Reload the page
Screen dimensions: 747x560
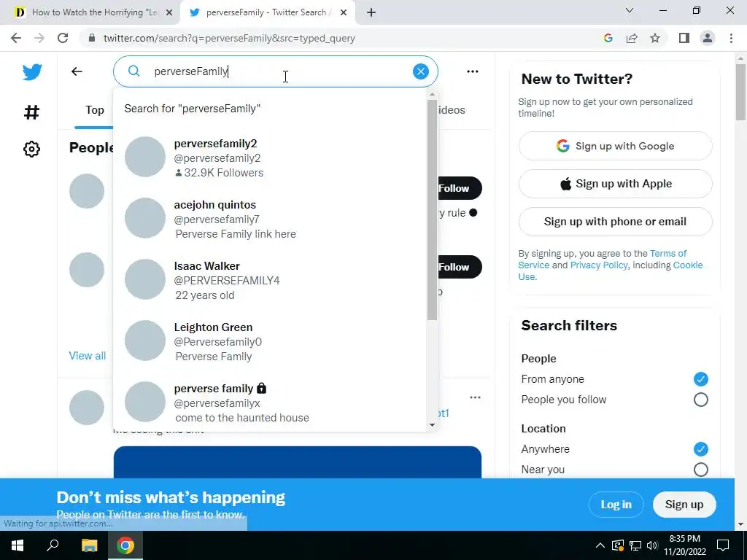point(63,38)
